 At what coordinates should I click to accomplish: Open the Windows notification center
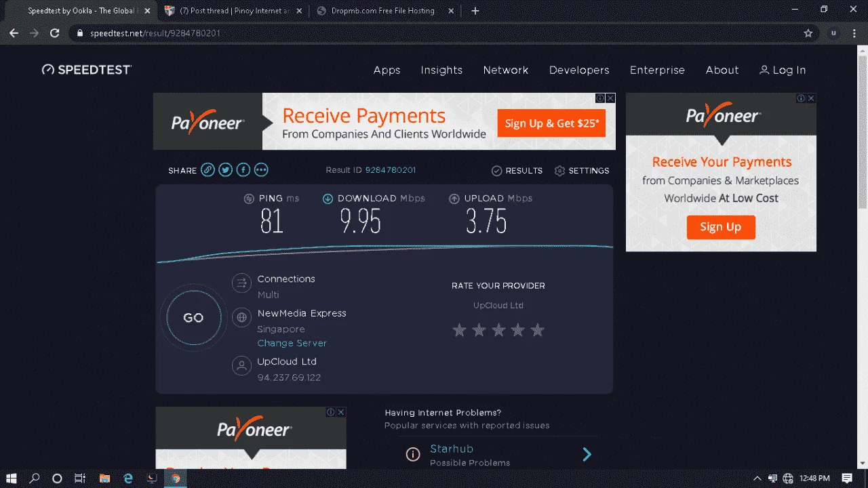point(847,479)
